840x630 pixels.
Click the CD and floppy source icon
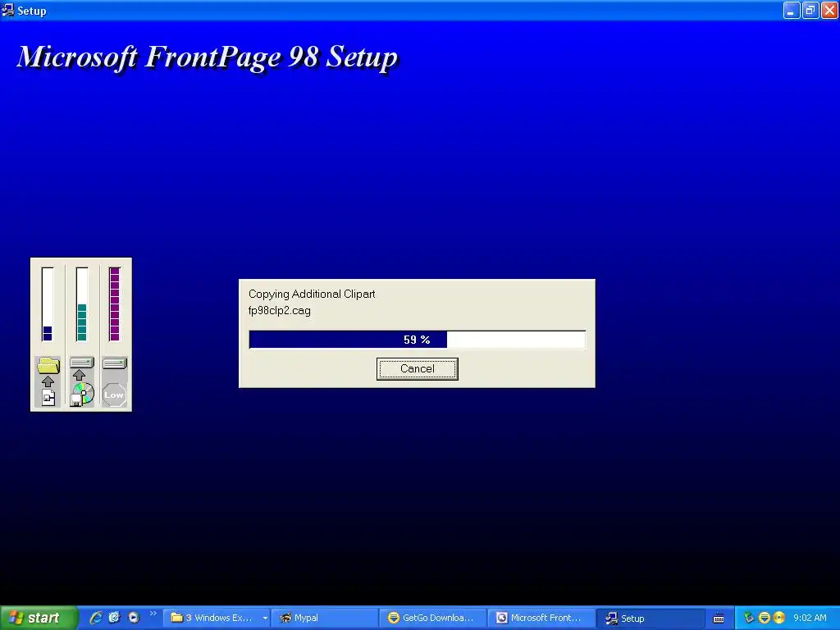tap(82, 395)
